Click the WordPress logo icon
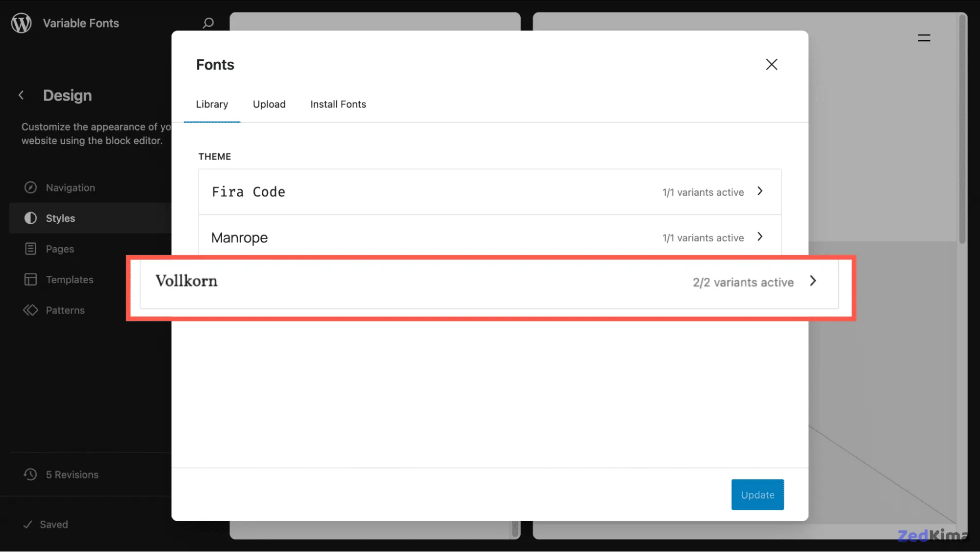The image size is (980, 552). [21, 23]
